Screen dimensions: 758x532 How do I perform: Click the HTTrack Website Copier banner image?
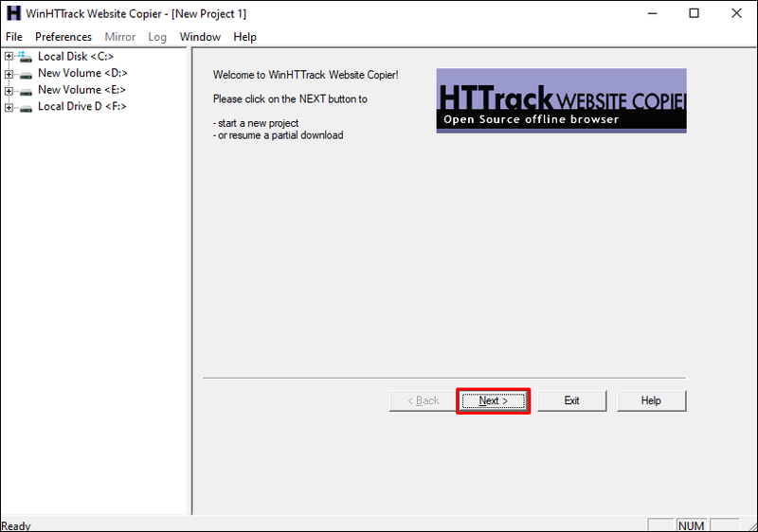[x=561, y=100]
